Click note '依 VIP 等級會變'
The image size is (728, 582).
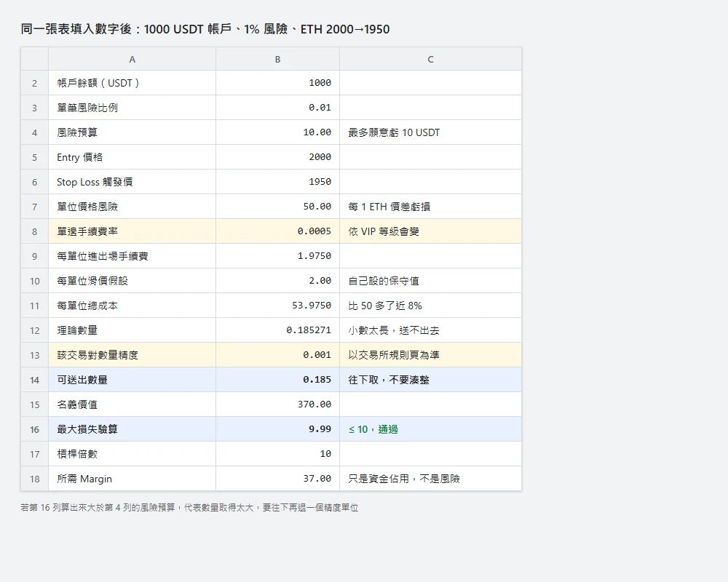point(430,231)
